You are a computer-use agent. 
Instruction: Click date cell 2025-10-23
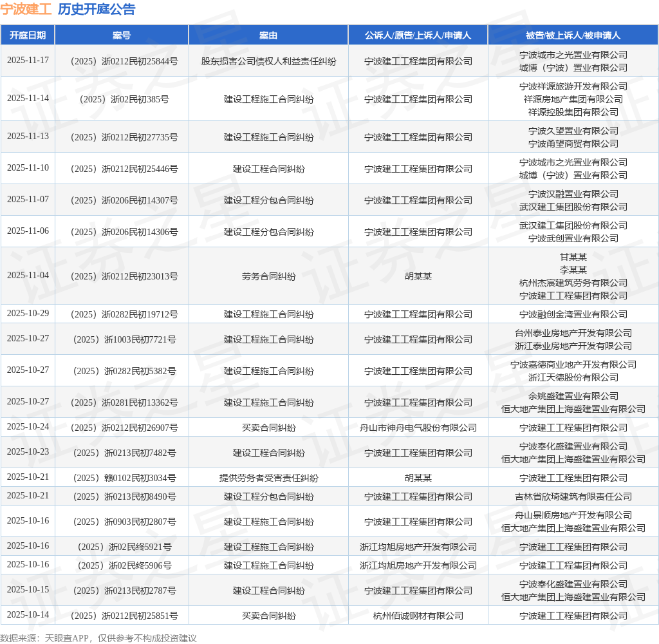(x=28, y=452)
